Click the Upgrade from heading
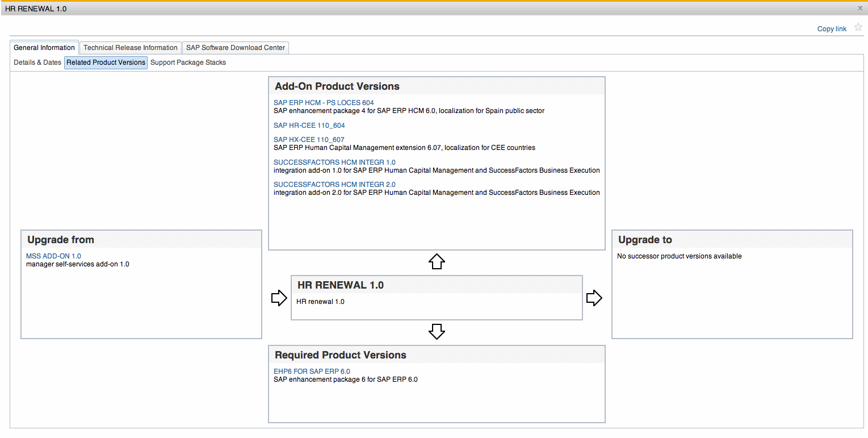Screen dimensions: 868x438 pyautogui.click(x=61, y=240)
